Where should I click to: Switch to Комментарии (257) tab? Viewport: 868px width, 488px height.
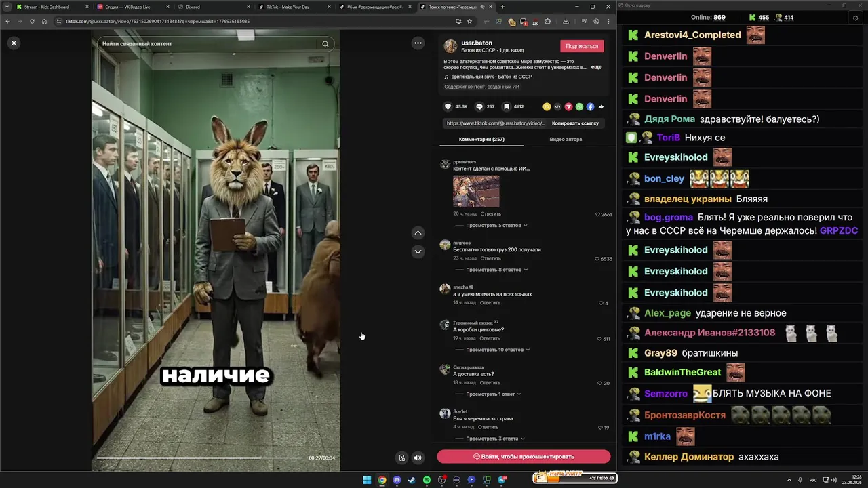[x=481, y=139]
